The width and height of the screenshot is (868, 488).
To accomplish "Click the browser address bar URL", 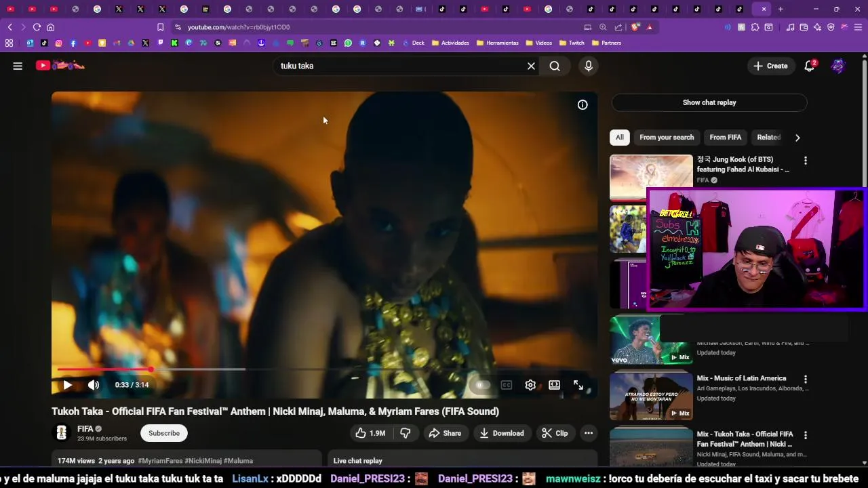I will [x=239, y=27].
